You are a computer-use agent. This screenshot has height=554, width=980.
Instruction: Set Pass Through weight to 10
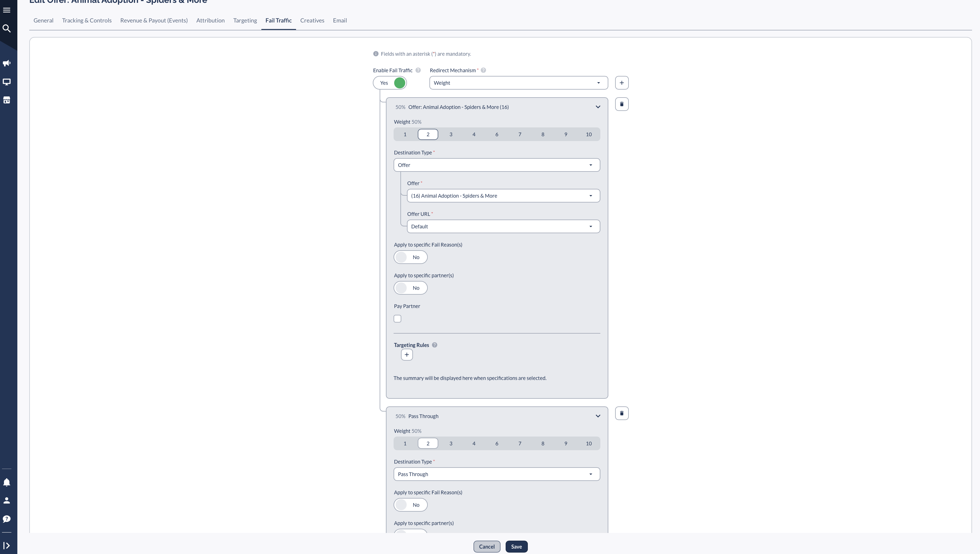click(588, 444)
